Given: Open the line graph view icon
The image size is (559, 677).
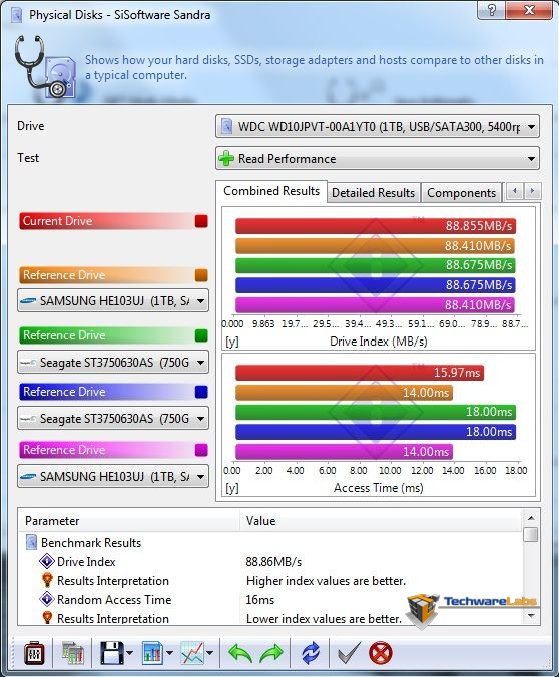Looking at the screenshot, I should (192, 653).
